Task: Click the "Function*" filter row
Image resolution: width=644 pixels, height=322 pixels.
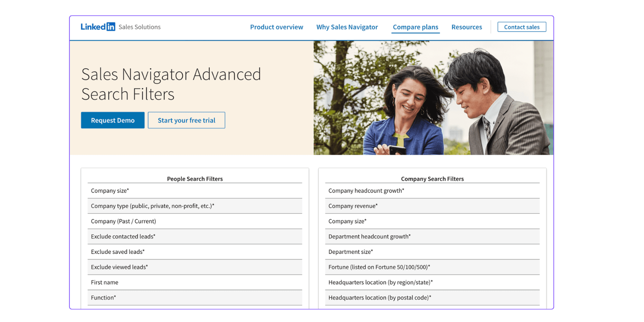Action: (195, 298)
